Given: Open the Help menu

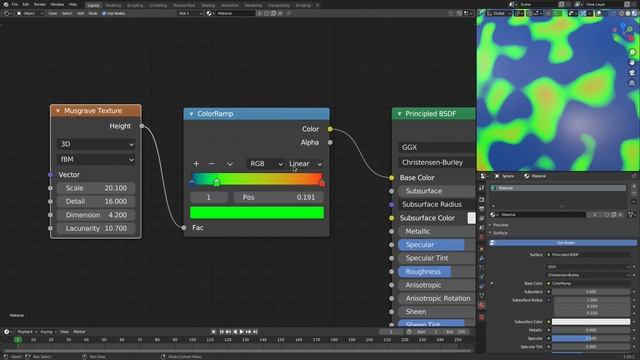Looking at the screenshot, I should pos(73,4).
